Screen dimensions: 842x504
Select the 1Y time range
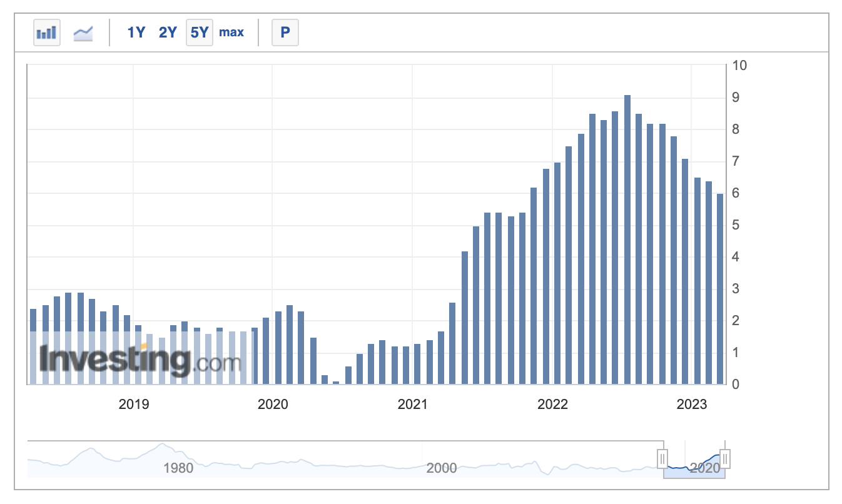[136, 33]
